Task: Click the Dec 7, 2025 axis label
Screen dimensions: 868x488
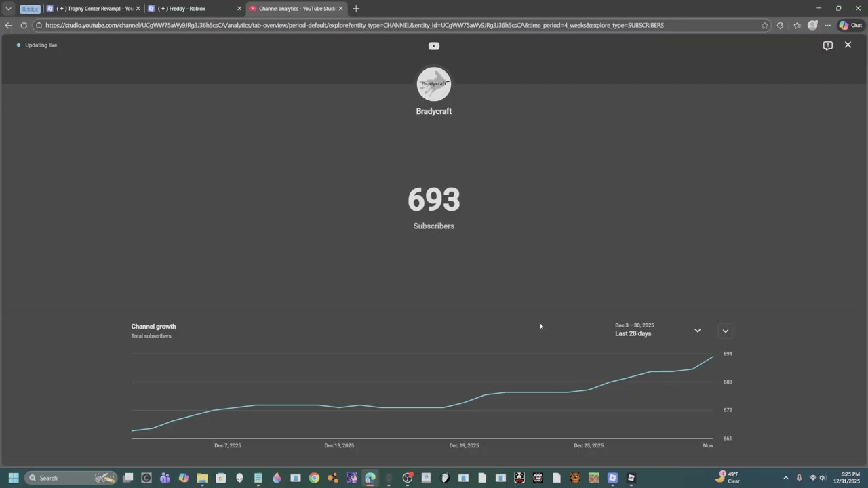Action: 228,445
